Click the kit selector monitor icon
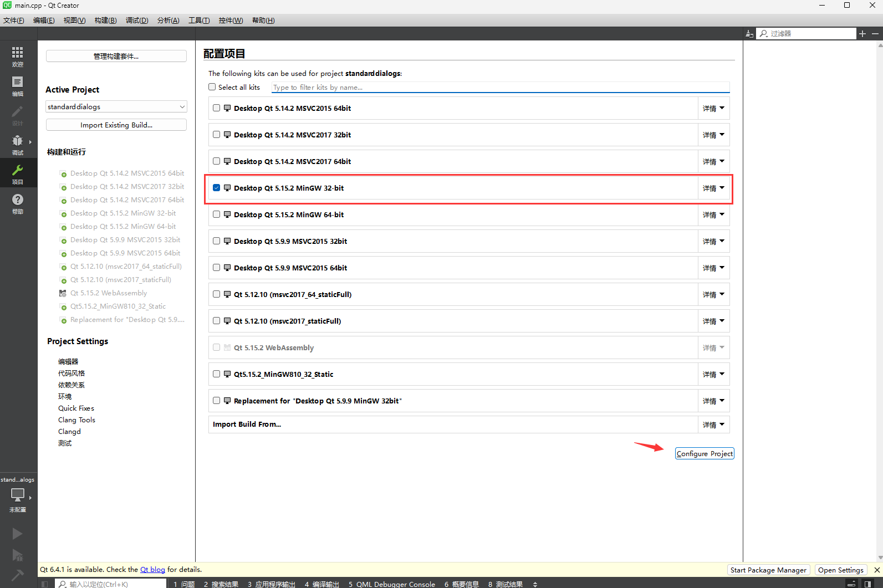Viewport: 883px width, 588px height. [x=18, y=494]
